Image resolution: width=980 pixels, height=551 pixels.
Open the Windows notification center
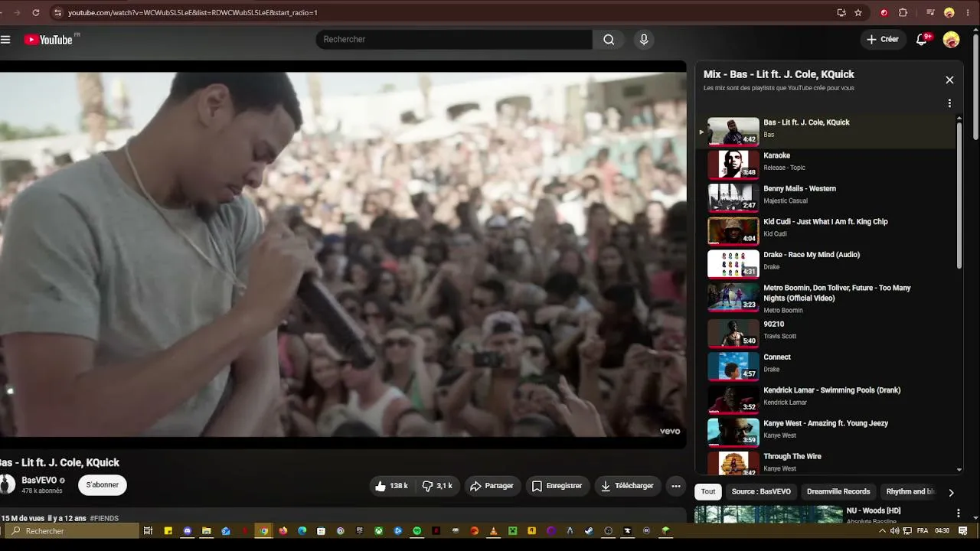coord(963,531)
